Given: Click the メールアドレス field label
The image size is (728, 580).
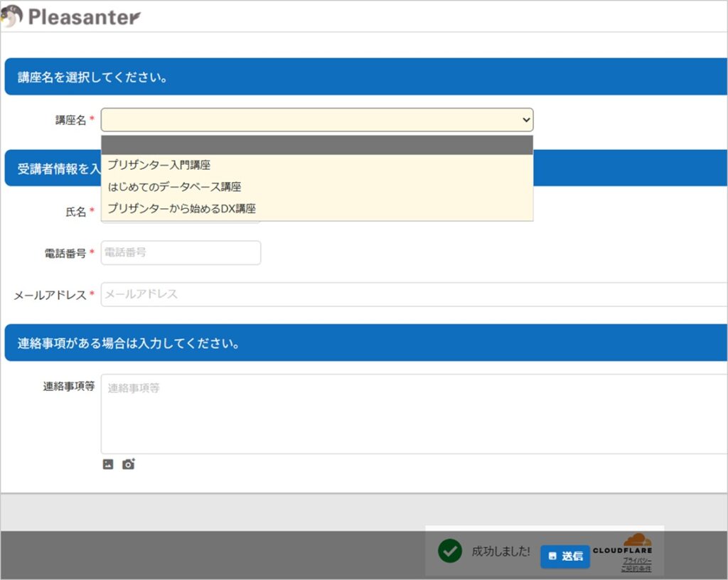Looking at the screenshot, I should pyautogui.click(x=50, y=295).
